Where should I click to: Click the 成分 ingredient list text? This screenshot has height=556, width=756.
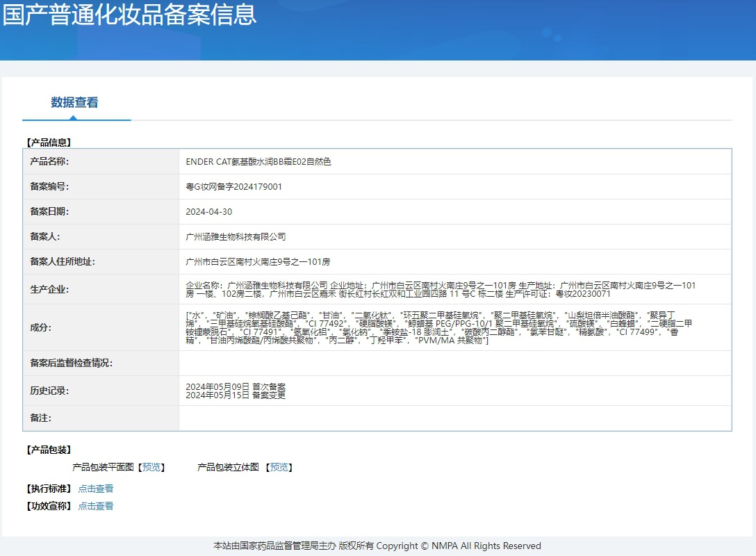(x=438, y=327)
